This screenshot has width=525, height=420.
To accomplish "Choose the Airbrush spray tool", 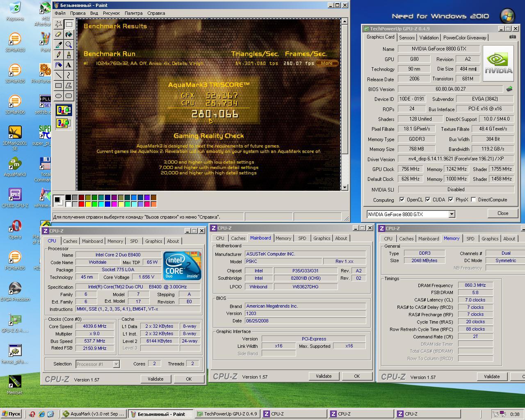I will pos(59,65).
